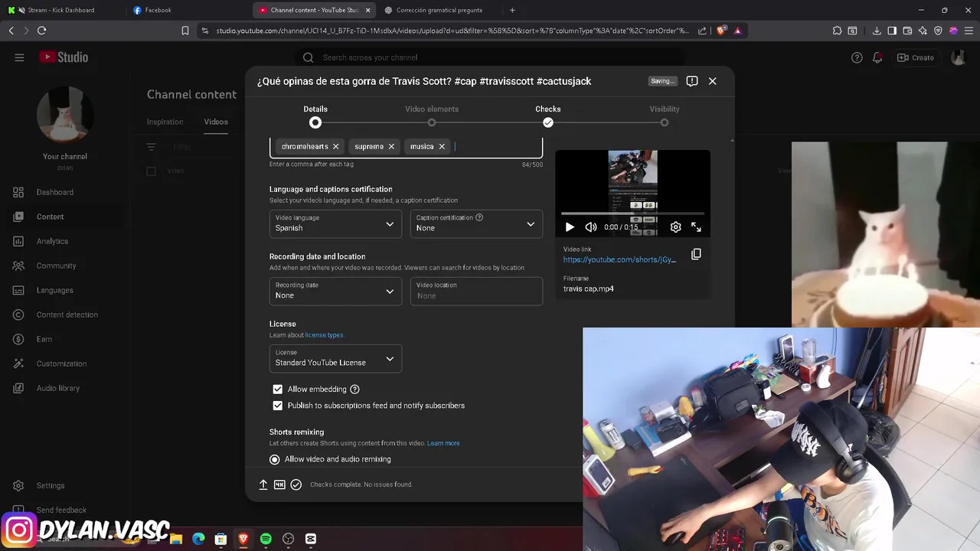Viewport: 980px width, 551px height.
Task: Expand the preview to fullscreen
Action: (696, 227)
